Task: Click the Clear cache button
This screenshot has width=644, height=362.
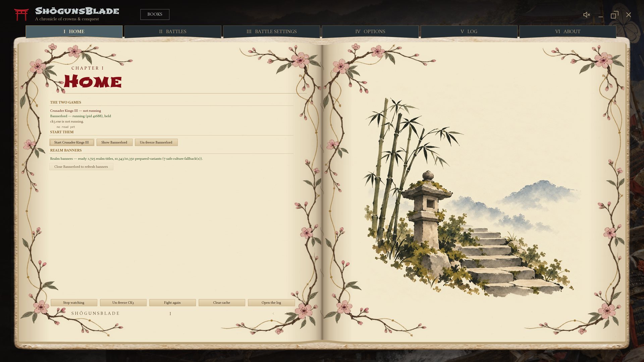Action: (x=222, y=303)
